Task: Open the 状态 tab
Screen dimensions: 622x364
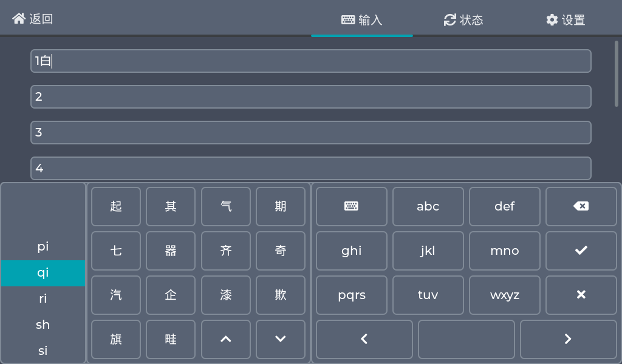Action: [x=463, y=19]
